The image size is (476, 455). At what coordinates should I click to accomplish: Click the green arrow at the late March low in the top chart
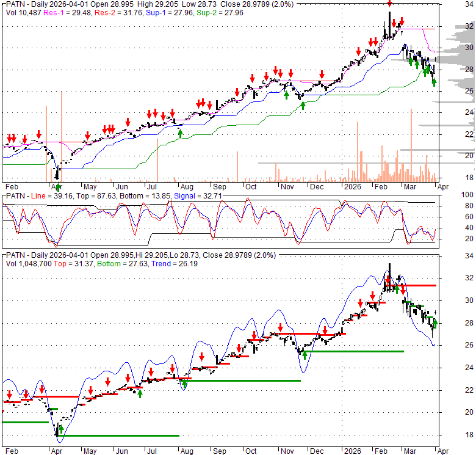point(435,82)
